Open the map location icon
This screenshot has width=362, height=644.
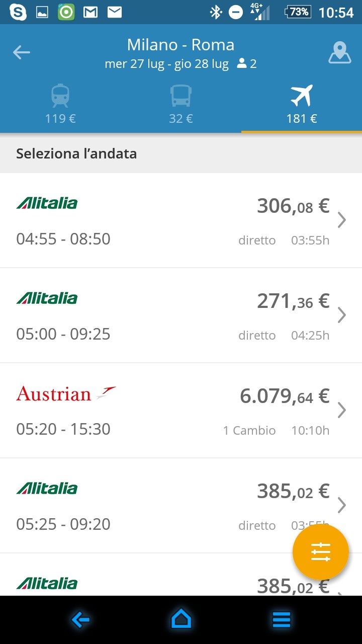coord(340,52)
